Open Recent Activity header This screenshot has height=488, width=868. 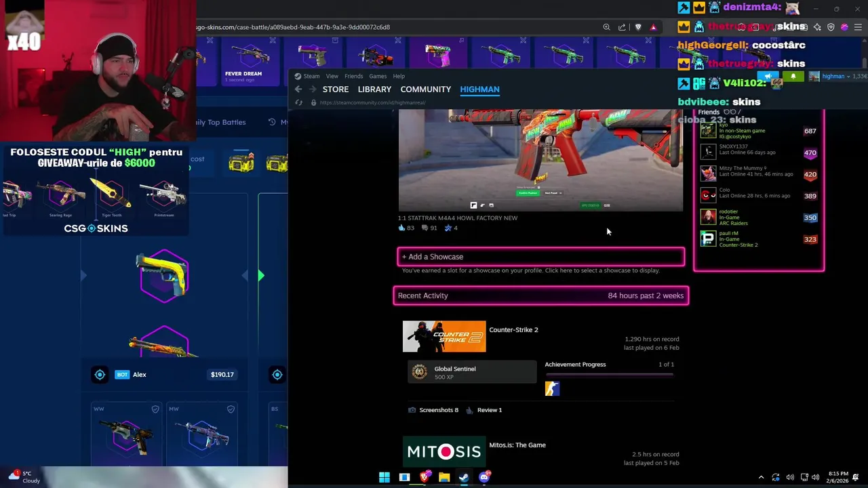coord(540,296)
